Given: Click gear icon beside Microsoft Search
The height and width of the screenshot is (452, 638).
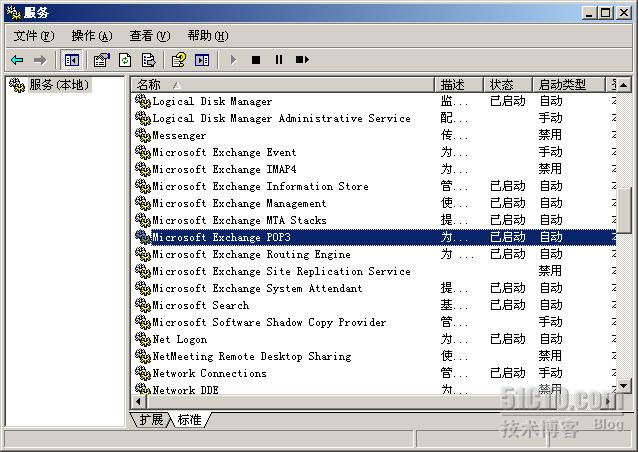Looking at the screenshot, I should coord(143,305).
